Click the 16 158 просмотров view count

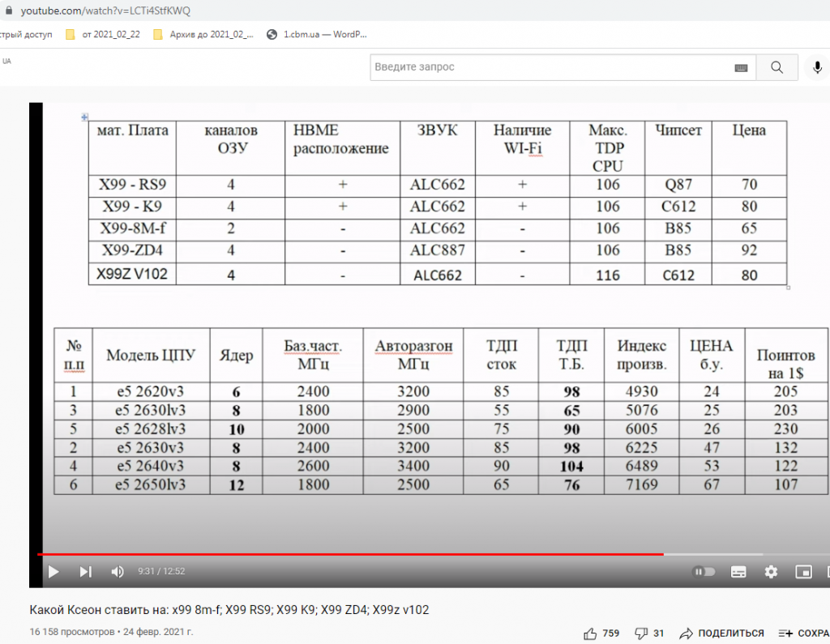[72, 632]
